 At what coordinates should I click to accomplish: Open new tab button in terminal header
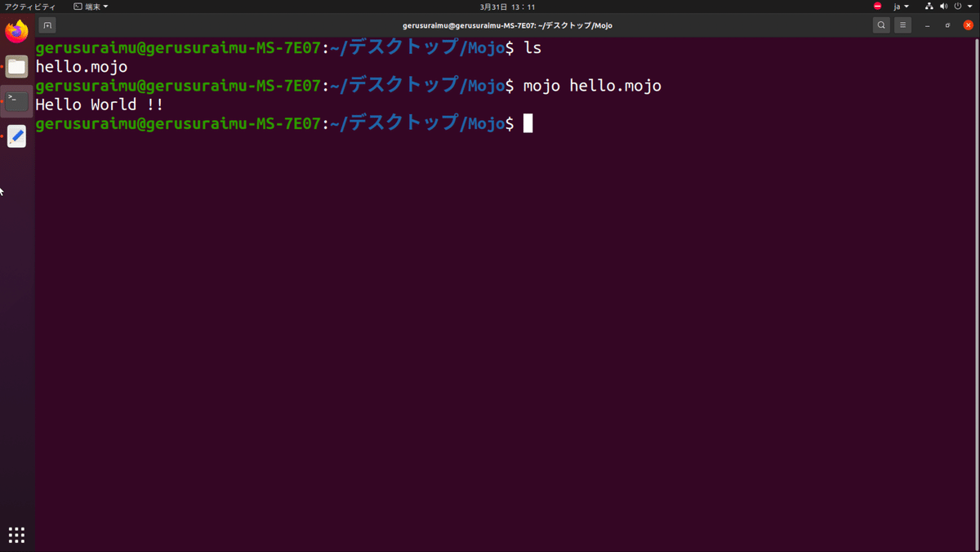[x=47, y=25]
